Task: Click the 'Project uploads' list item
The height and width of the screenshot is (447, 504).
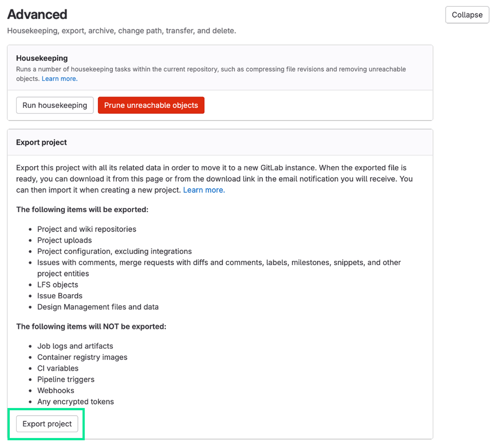Action: (x=64, y=240)
